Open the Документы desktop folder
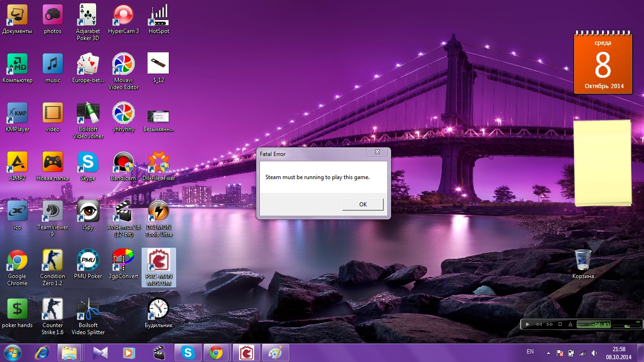Screen dimensions: 644x362 17,19
